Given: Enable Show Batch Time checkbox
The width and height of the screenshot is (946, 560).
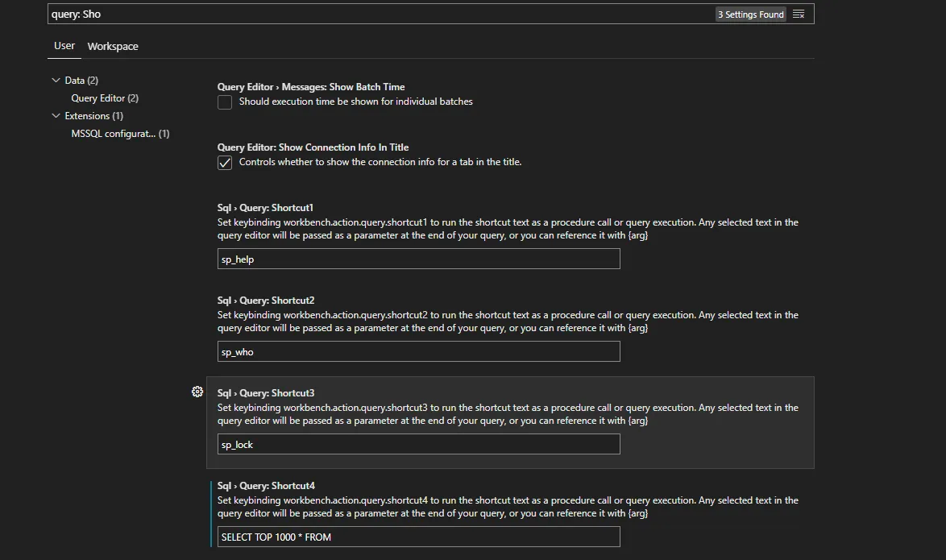Looking at the screenshot, I should click(x=225, y=102).
